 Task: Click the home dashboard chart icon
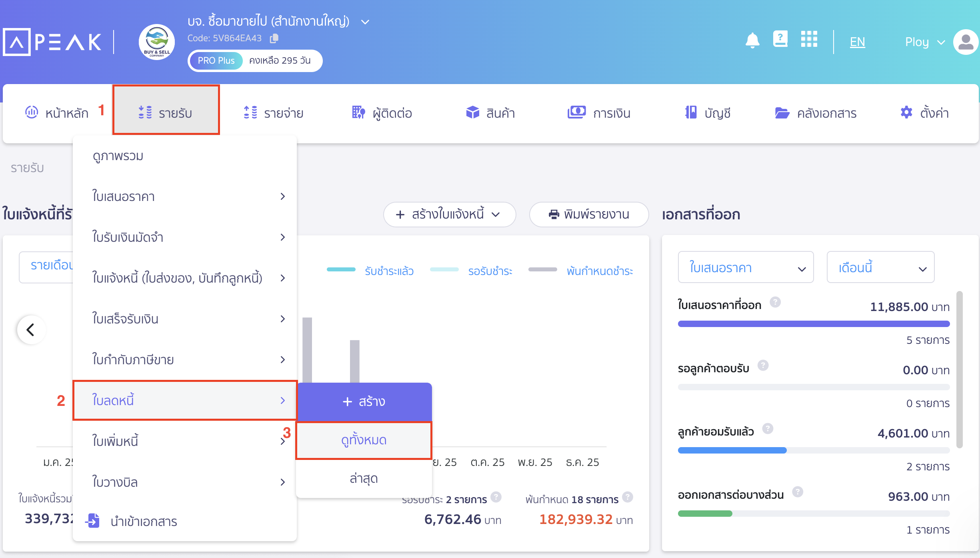click(32, 112)
